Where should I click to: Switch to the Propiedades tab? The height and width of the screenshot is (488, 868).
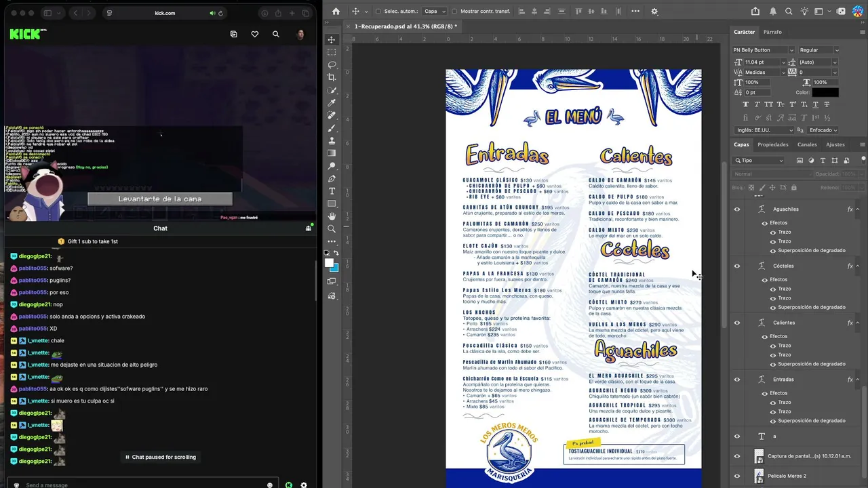coord(773,144)
